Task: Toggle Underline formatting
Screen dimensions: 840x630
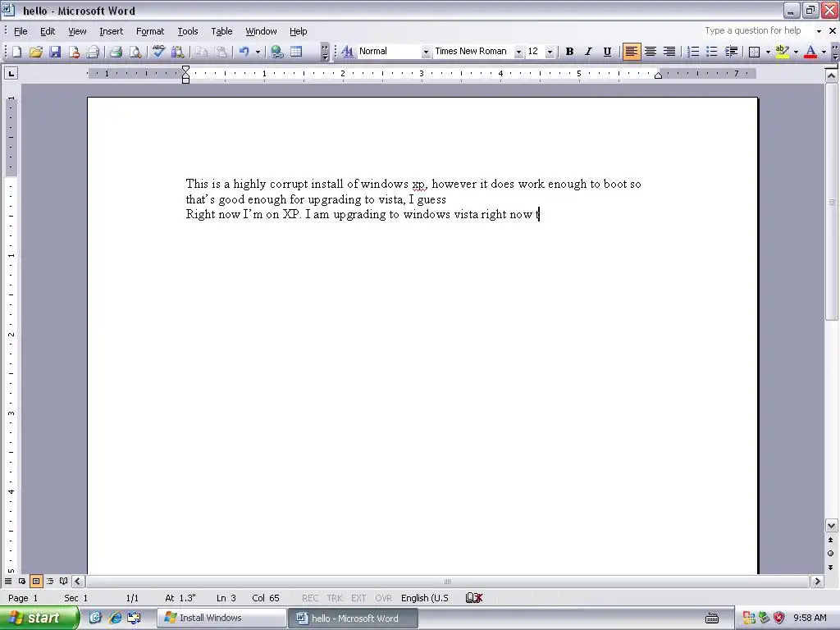Action: (608, 52)
